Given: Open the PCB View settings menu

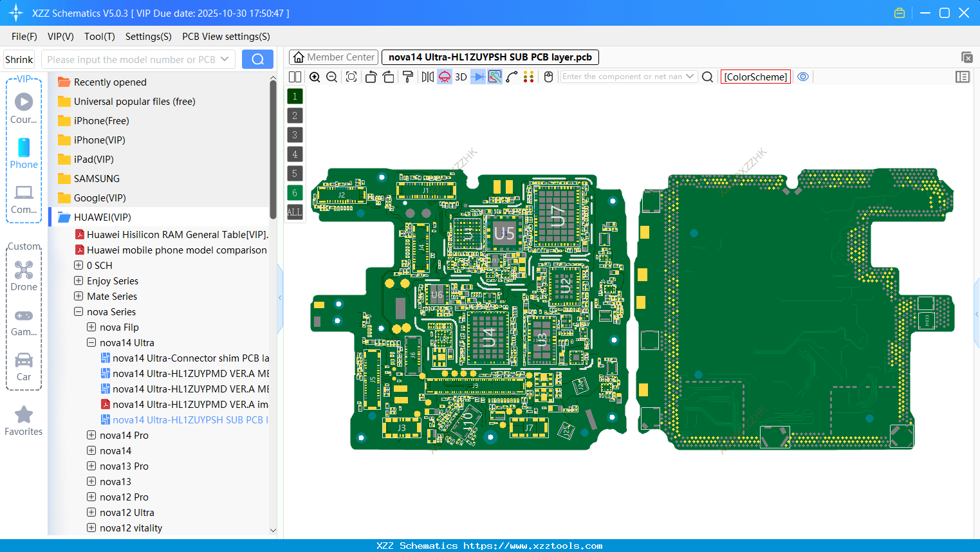Looking at the screenshot, I should (226, 37).
